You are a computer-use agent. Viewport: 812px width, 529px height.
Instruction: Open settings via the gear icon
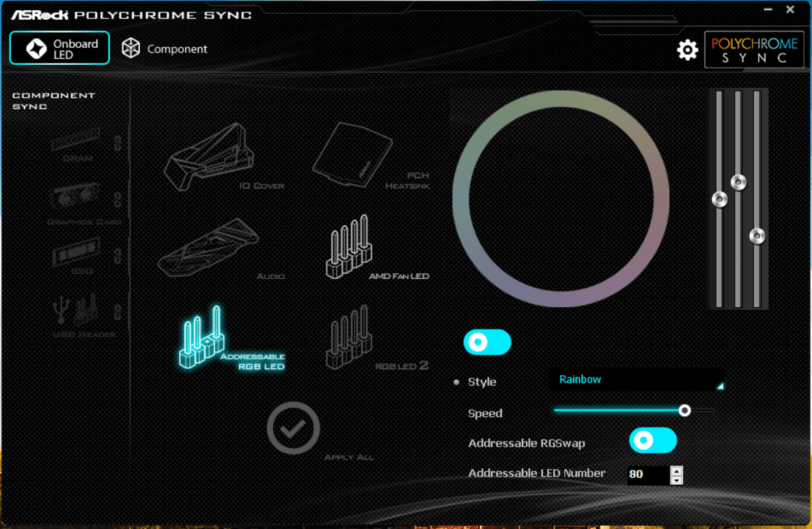[687, 50]
